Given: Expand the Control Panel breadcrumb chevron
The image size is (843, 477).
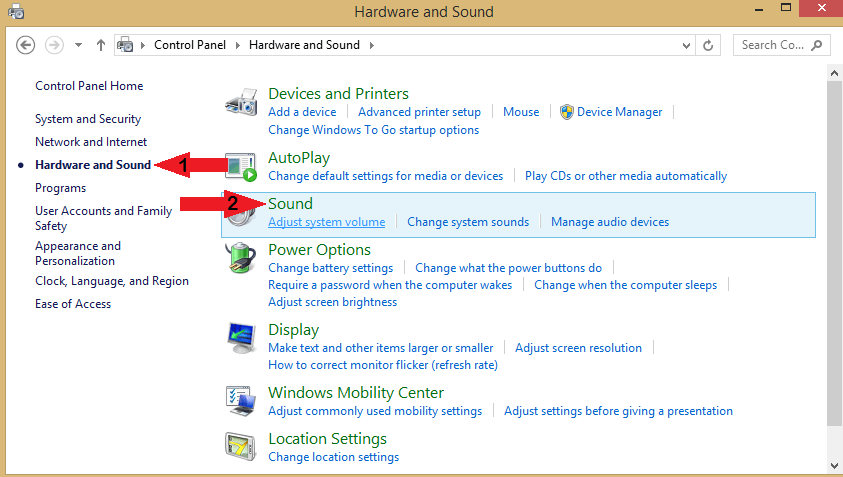Looking at the screenshot, I should coord(240,45).
